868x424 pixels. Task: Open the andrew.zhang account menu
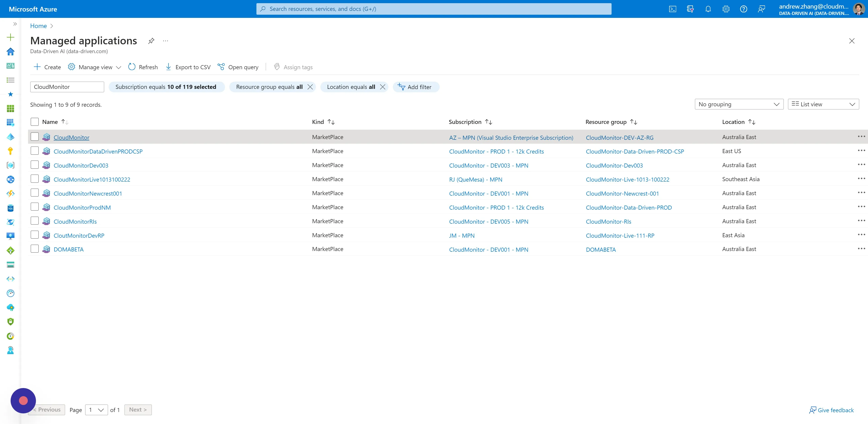pos(821,9)
